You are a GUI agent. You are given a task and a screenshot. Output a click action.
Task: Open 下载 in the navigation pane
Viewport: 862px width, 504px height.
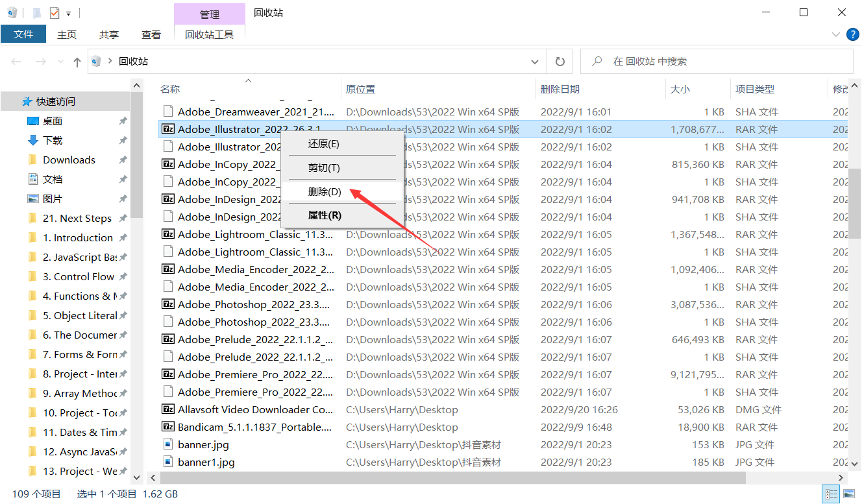coord(53,140)
